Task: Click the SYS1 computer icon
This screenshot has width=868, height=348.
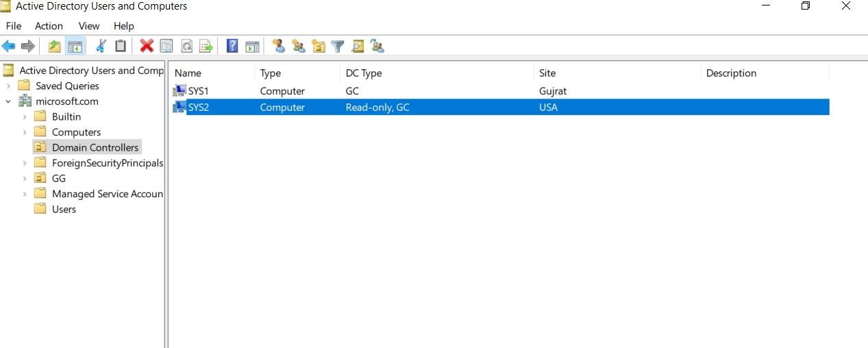Action: click(179, 91)
